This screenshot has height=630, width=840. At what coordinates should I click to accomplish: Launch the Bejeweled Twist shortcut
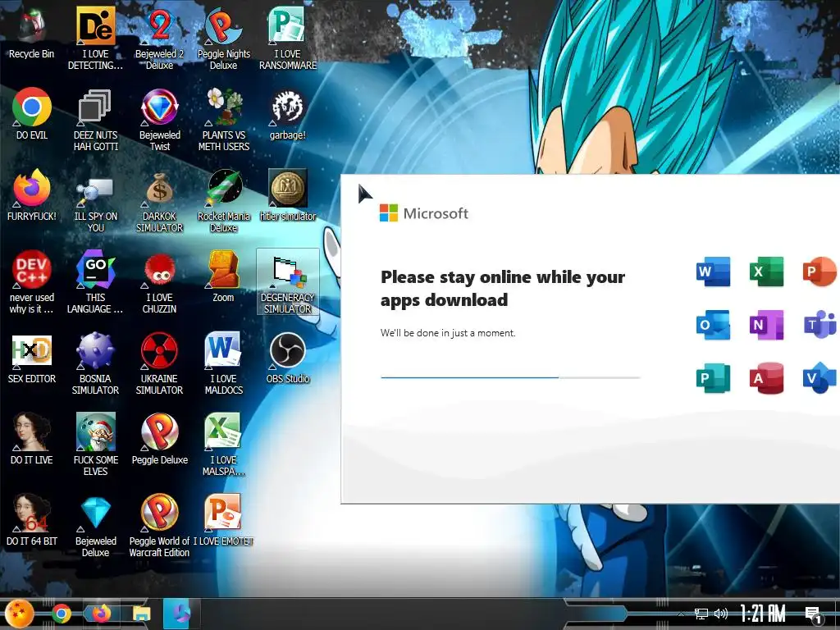coord(160,119)
